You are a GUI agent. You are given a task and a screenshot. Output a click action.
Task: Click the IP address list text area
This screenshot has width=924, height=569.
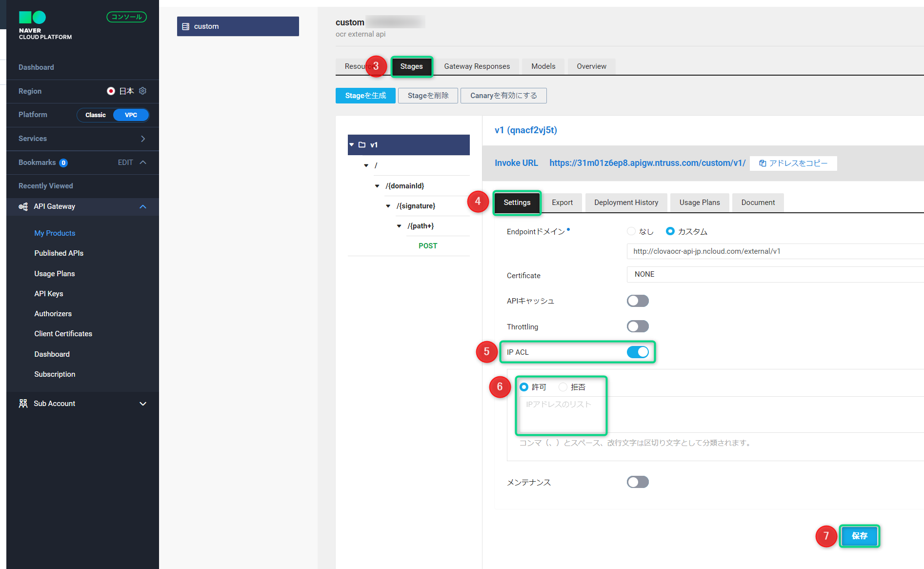pos(561,415)
